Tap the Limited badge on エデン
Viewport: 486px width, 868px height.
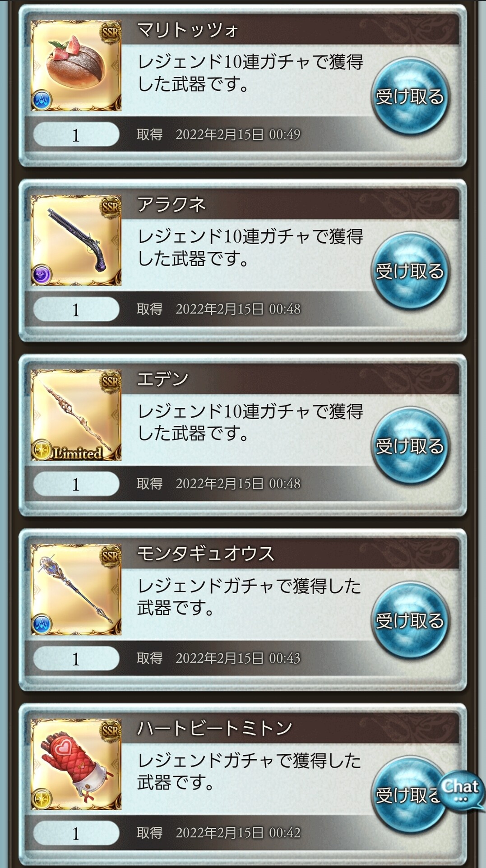click(68, 451)
